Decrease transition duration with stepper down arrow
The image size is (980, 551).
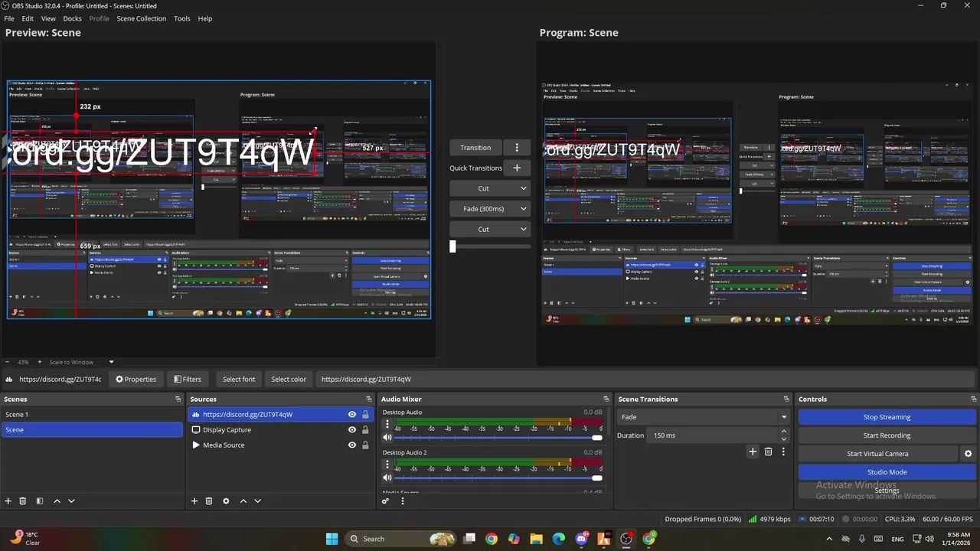(784, 439)
